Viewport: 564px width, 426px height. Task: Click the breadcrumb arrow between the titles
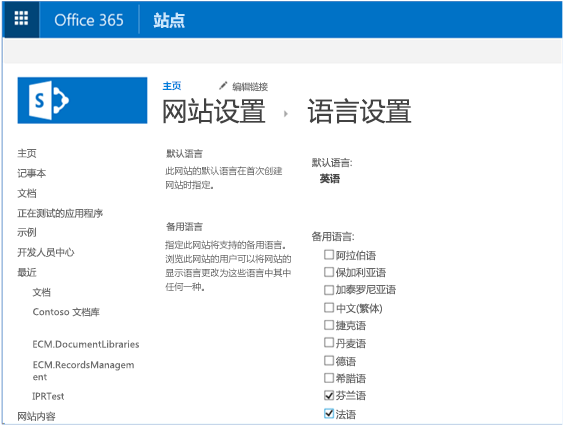pyautogui.click(x=286, y=114)
